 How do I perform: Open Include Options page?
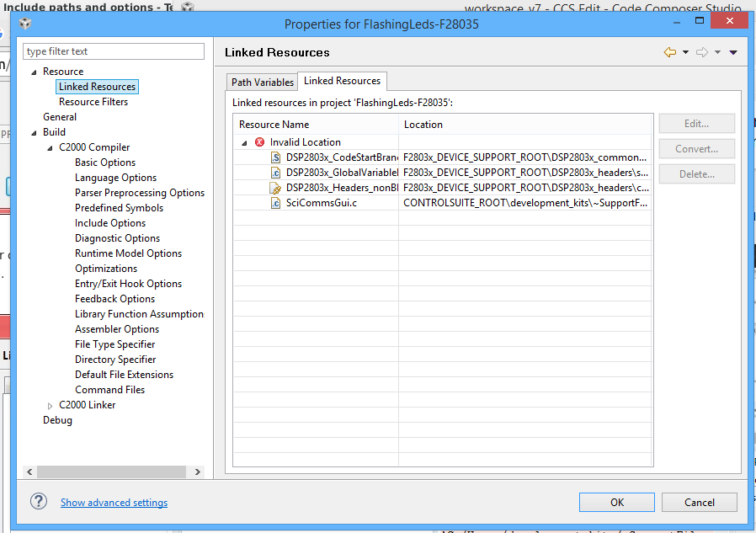point(110,223)
